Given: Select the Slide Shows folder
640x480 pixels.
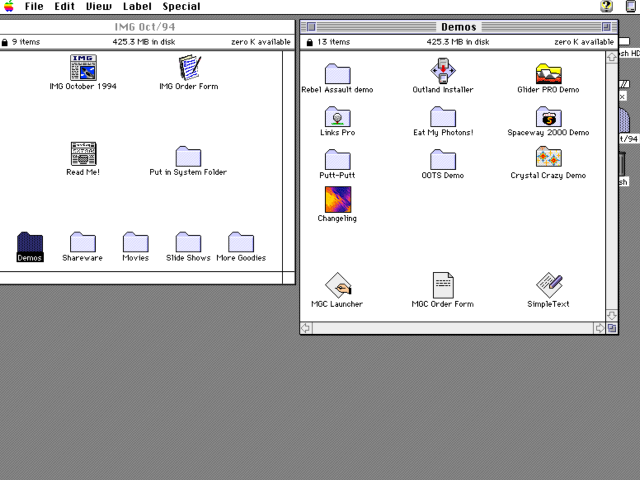Looking at the screenshot, I should 188,242.
